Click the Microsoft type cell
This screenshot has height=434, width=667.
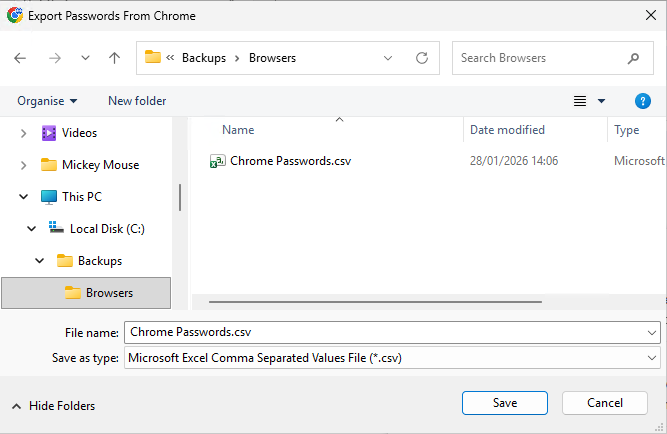[x=639, y=161]
